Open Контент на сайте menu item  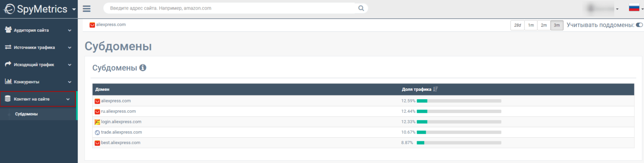click(38, 99)
